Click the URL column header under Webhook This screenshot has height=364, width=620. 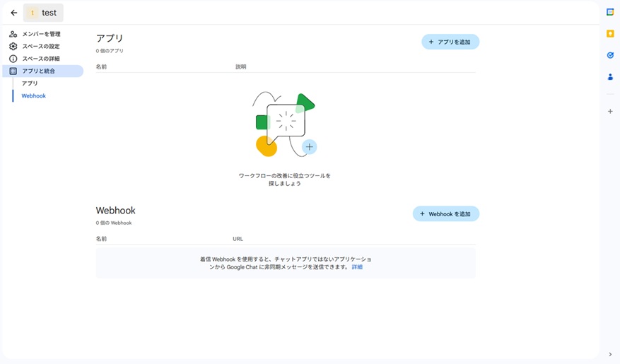[x=238, y=239]
